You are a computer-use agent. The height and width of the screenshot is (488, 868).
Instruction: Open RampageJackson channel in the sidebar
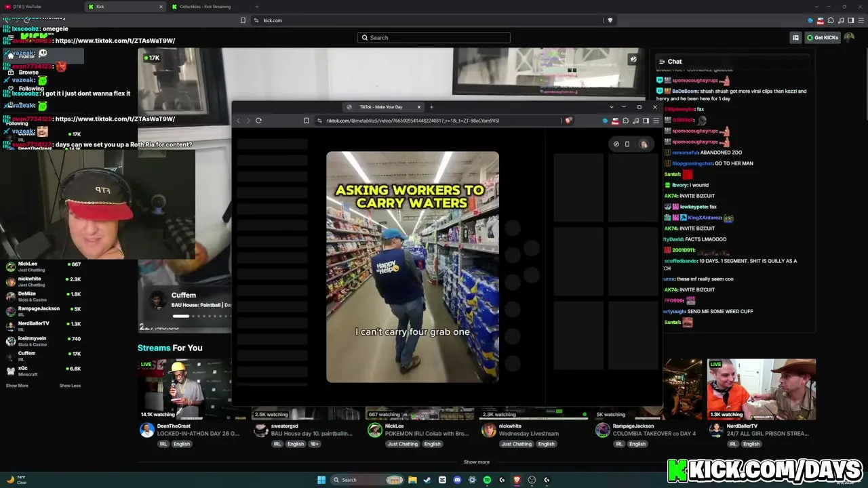[43, 311]
